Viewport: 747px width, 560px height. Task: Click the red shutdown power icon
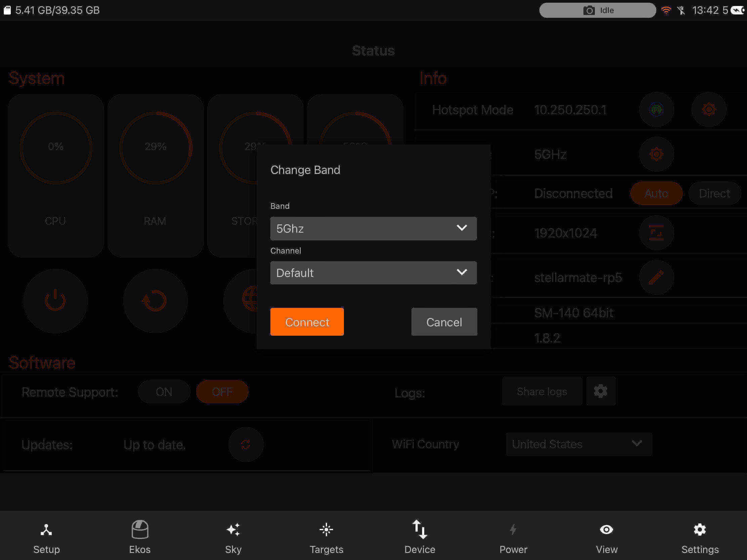click(55, 301)
